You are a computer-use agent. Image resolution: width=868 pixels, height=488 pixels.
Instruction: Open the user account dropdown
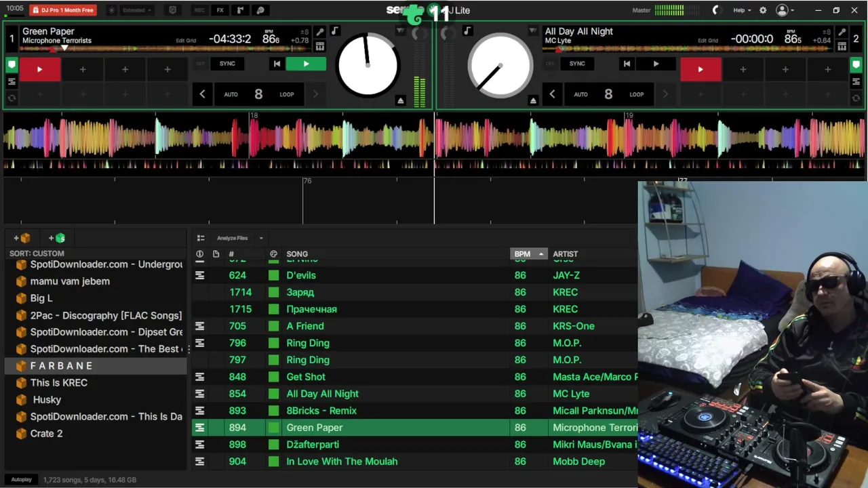pyautogui.click(x=785, y=10)
